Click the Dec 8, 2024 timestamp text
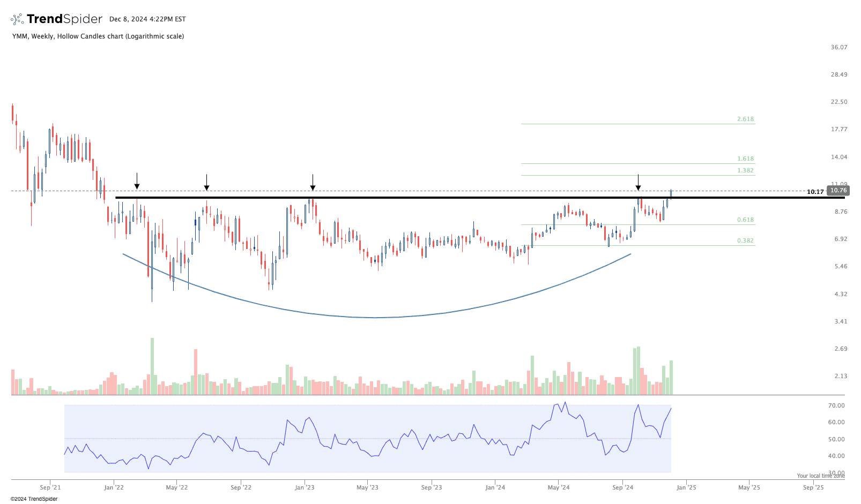Viewport: 861px width, 504px height. (x=147, y=19)
